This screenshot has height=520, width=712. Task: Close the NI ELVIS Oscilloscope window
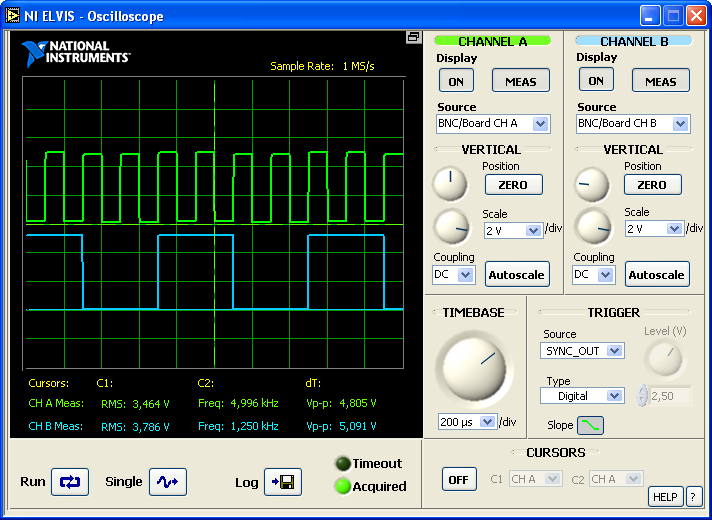pos(696,16)
